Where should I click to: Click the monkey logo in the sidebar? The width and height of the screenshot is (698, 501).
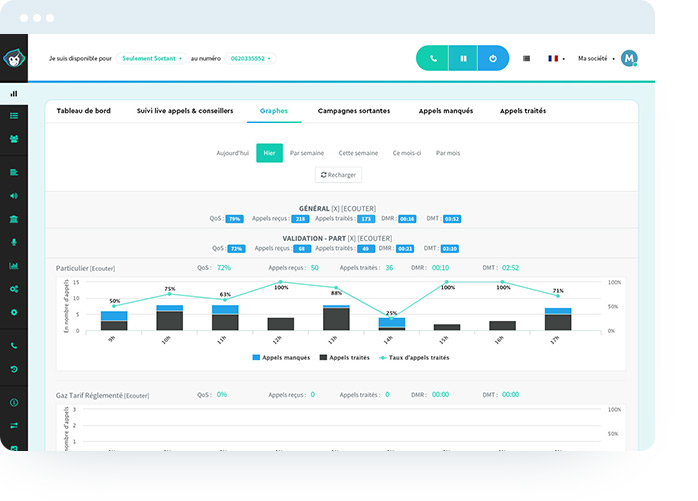14,58
